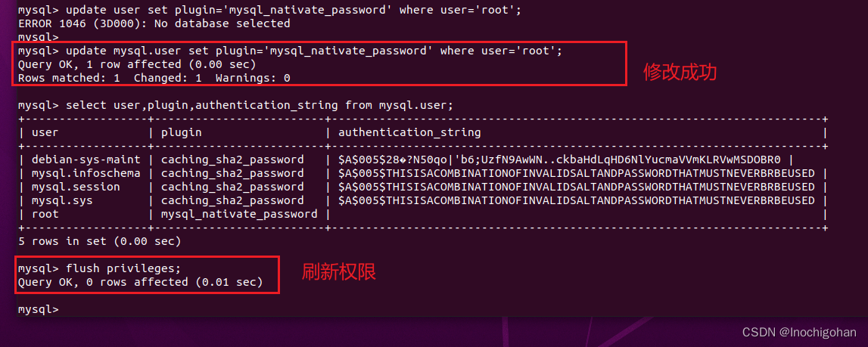Click the red 刷新权限 annotation
The height and width of the screenshot is (347, 868).
pyautogui.click(x=338, y=272)
